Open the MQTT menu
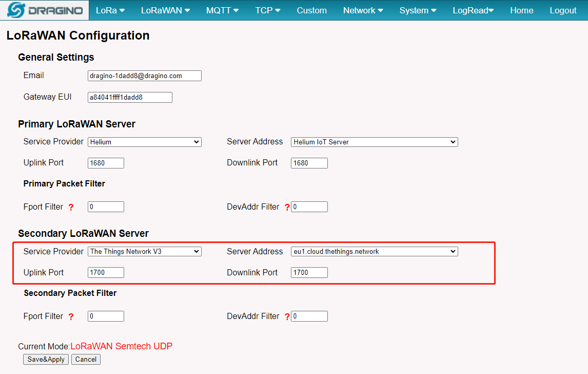The width and height of the screenshot is (588, 374). pos(222,10)
